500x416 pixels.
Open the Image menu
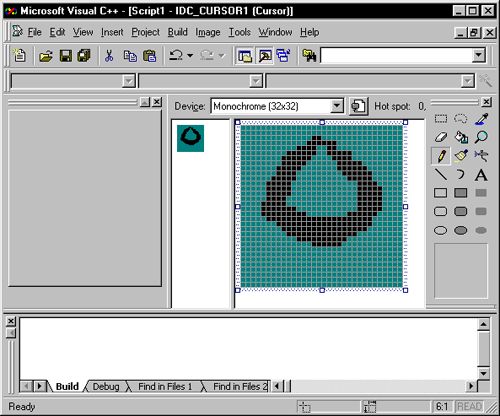tap(208, 32)
